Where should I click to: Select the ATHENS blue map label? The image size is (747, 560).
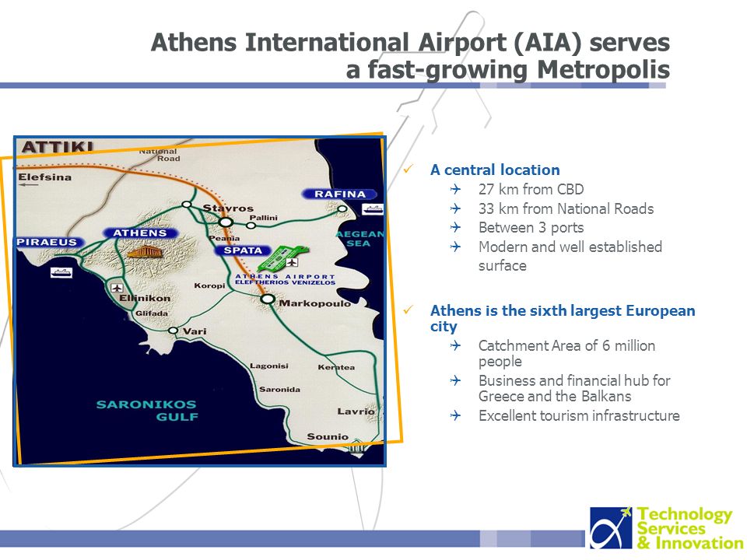click(x=140, y=233)
